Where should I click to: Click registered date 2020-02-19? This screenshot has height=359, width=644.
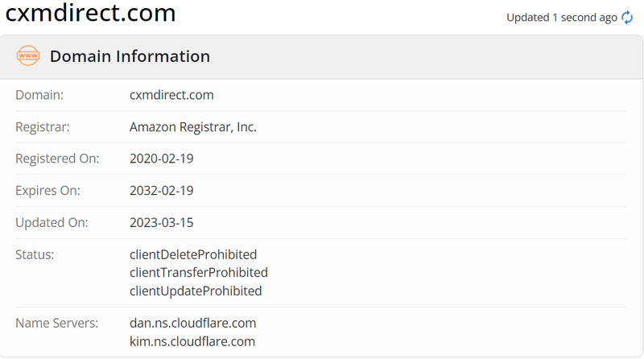tap(162, 159)
